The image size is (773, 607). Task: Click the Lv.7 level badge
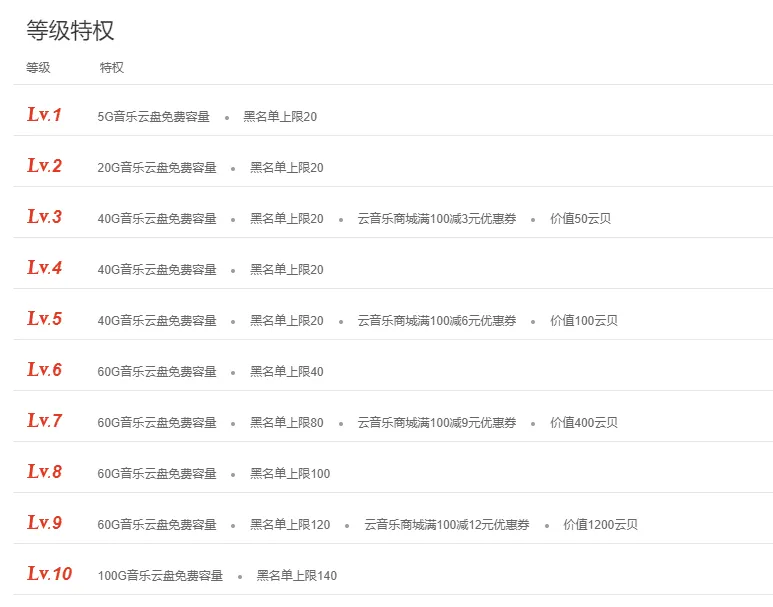click(x=44, y=421)
